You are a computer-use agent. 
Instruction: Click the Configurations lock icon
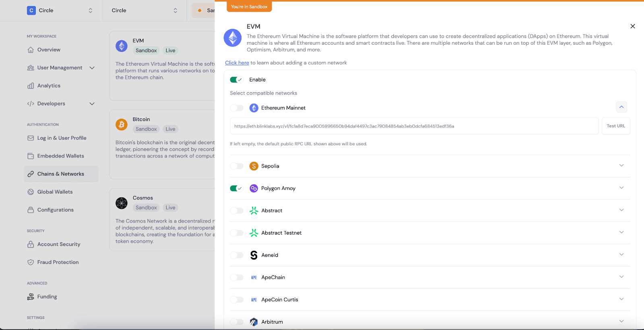point(31,210)
